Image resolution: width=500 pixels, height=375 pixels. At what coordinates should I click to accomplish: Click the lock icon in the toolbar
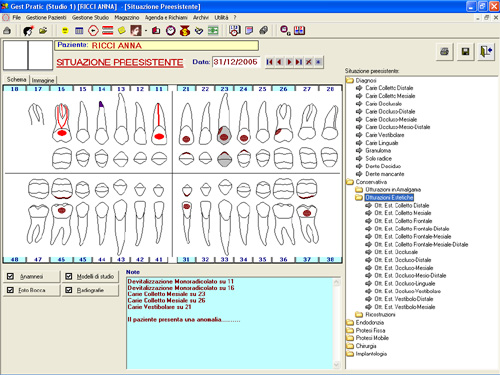[x=7, y=31]
